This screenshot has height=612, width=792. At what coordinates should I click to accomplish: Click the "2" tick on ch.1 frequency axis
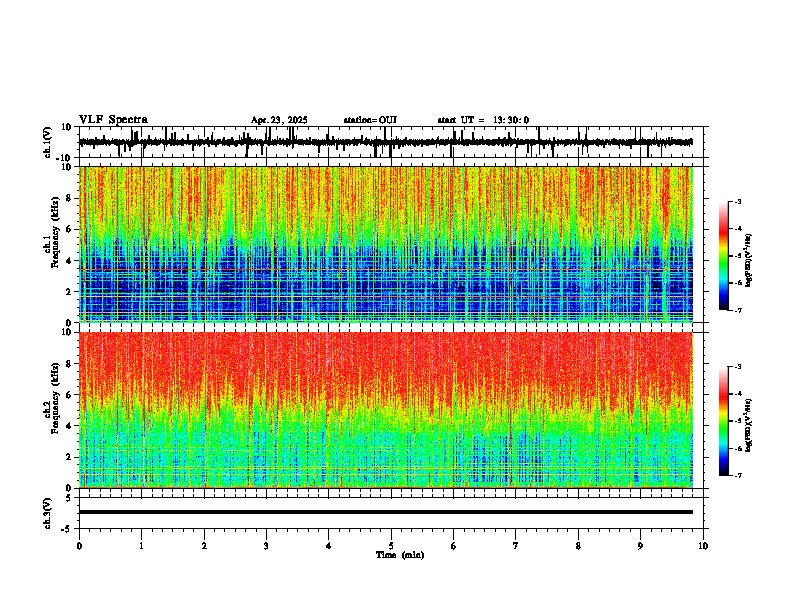click(x=70, y=291)
